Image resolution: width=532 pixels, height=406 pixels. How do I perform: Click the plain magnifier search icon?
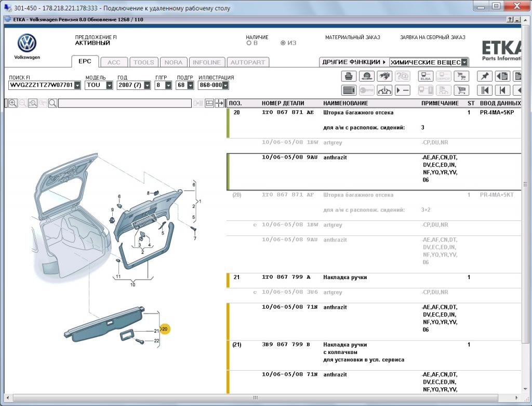click(52, 103)
